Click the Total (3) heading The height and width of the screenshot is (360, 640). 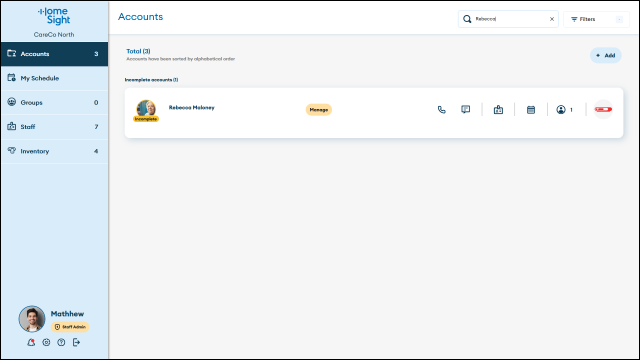pyautogui.click(x=138, y=51)
